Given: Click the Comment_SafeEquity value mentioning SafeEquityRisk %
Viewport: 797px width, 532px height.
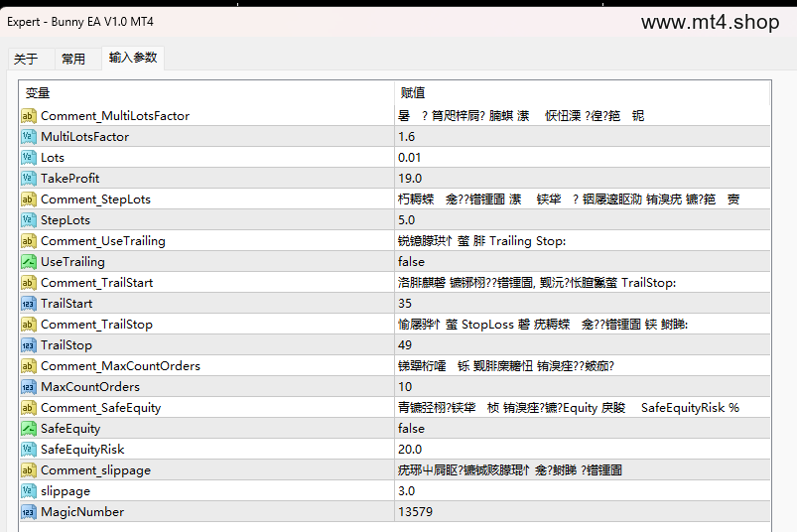Looking at the screenshot, I should 569,408.
